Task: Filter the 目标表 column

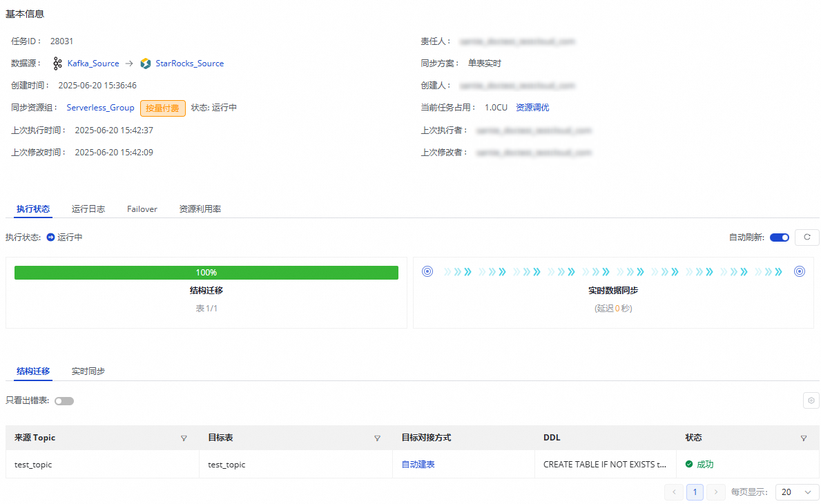Action: [377, 438]
